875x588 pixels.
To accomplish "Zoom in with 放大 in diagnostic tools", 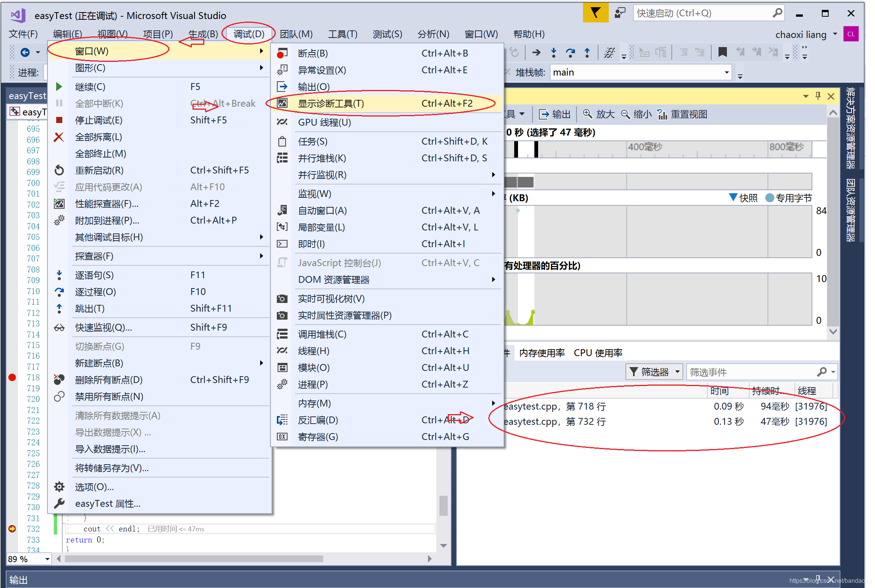I will tap(599, 114).
